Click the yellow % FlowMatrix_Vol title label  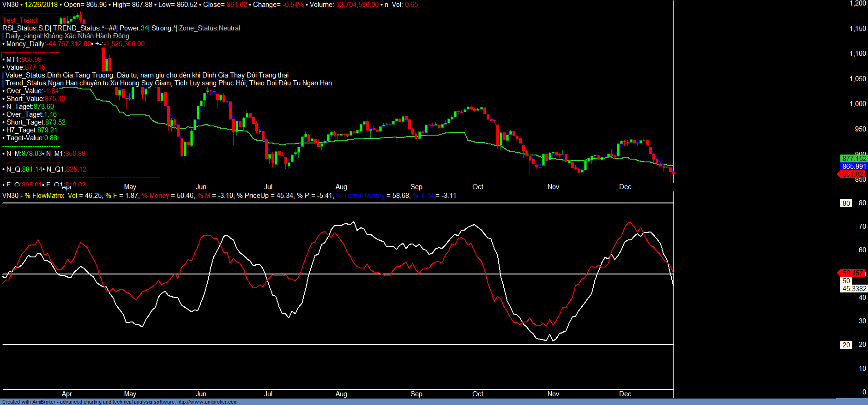pos(51,196)
